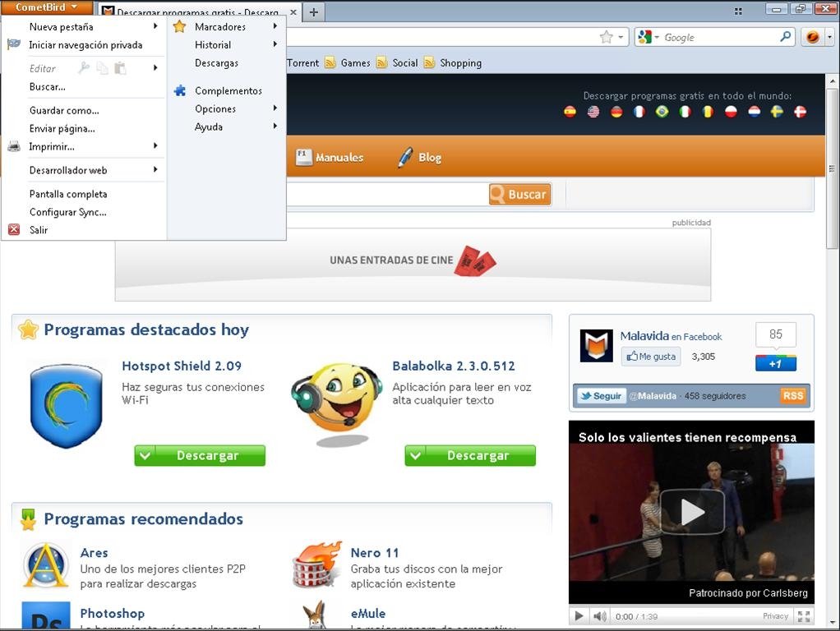Image resolution: width=840 pixels, height=631 pixels.
Task: Click the Social bookmark feed icon
Action: (381, 63)
